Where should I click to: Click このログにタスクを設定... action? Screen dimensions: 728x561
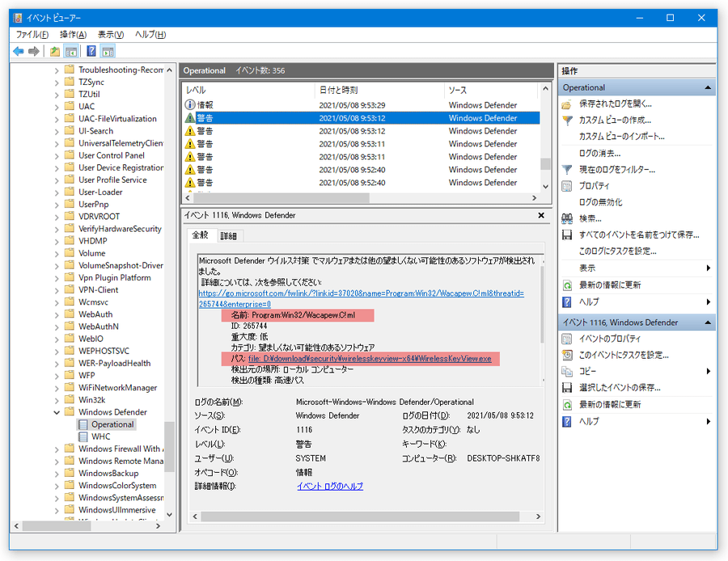click(617, 251)
